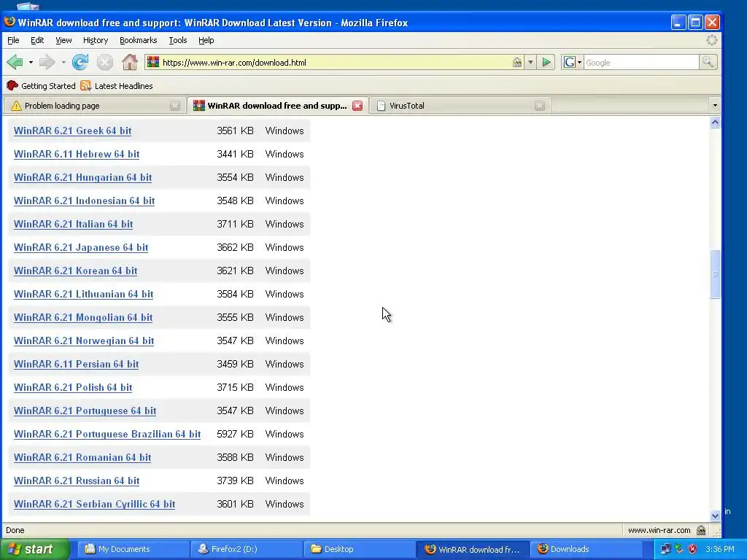The height and width of the screenshot is (560, 747).
Task: Click in the Google search field
Action: click(x=640, y=63)
